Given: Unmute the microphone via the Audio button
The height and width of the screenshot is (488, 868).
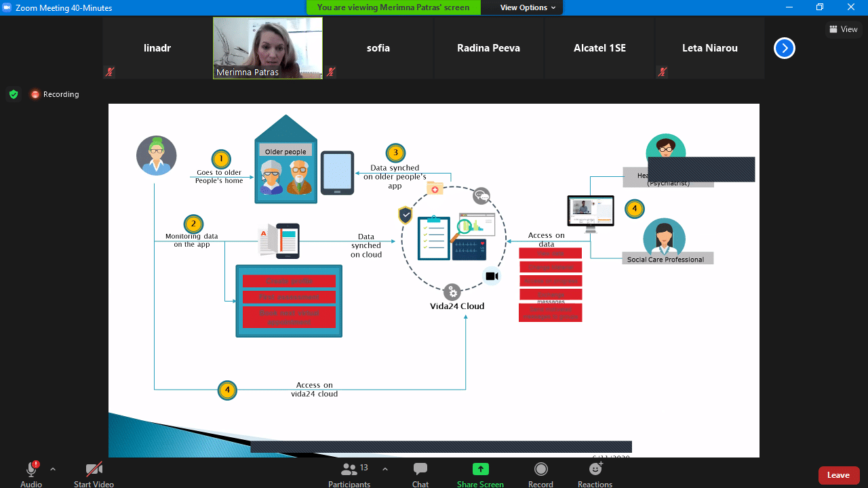Looking at the screenshot, I should (31, 474).
